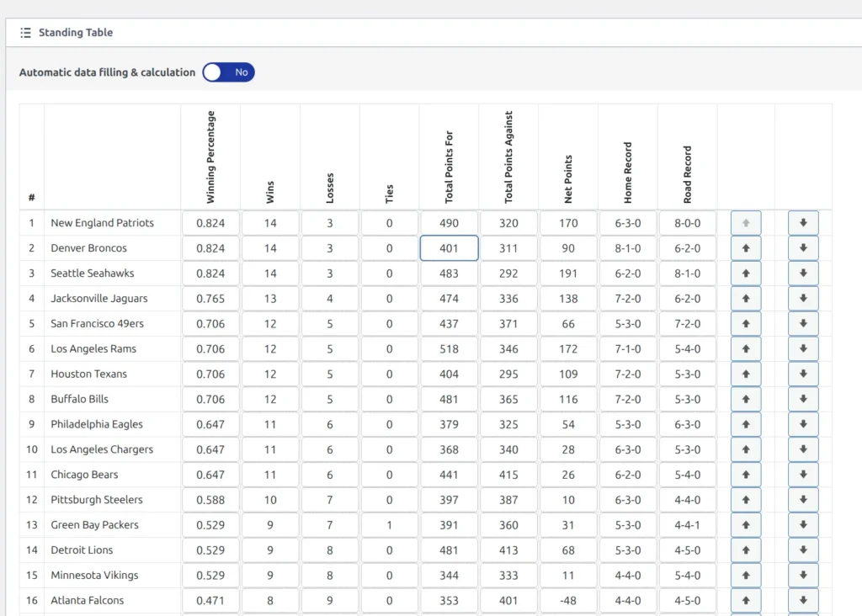Move Jacksonville Jaguars row up
This screenshot has height=616, width=862.
point(746,299)
